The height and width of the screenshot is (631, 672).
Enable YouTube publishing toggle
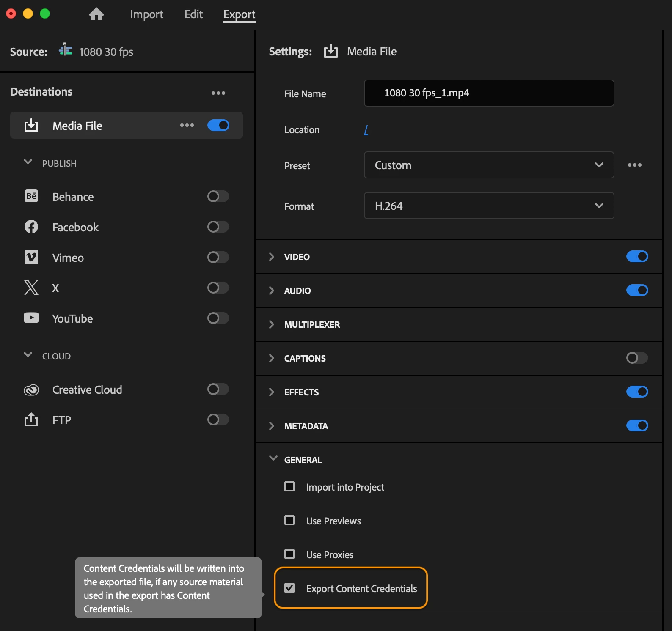pos(218,318)
